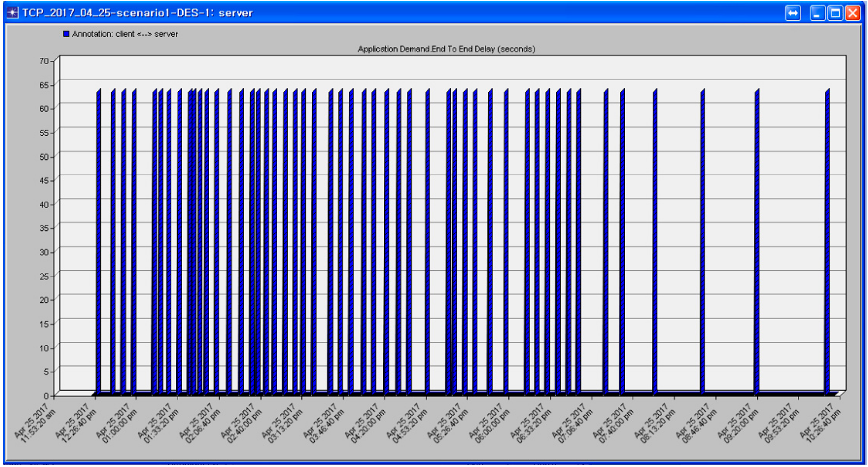Click the title bar text 'TCP_2017_04_25-scenario1-DES-1: server'
Screen dimensions: 868x467
[137, 13]
